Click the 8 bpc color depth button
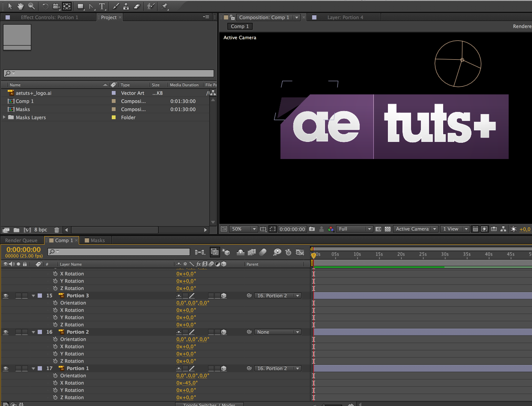This screenshot has height=406, width=532. tap(41, 230)
